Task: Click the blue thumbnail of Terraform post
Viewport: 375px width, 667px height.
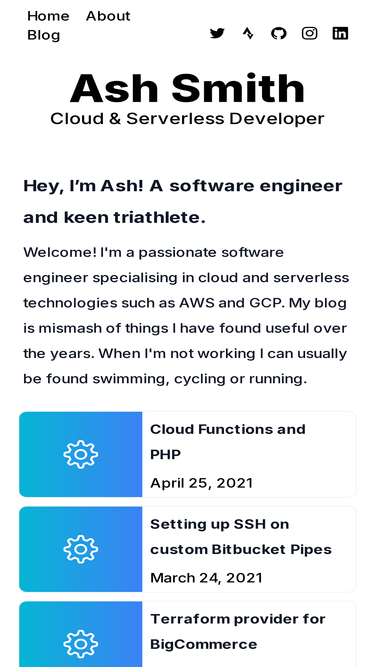Action: [81, 634]
